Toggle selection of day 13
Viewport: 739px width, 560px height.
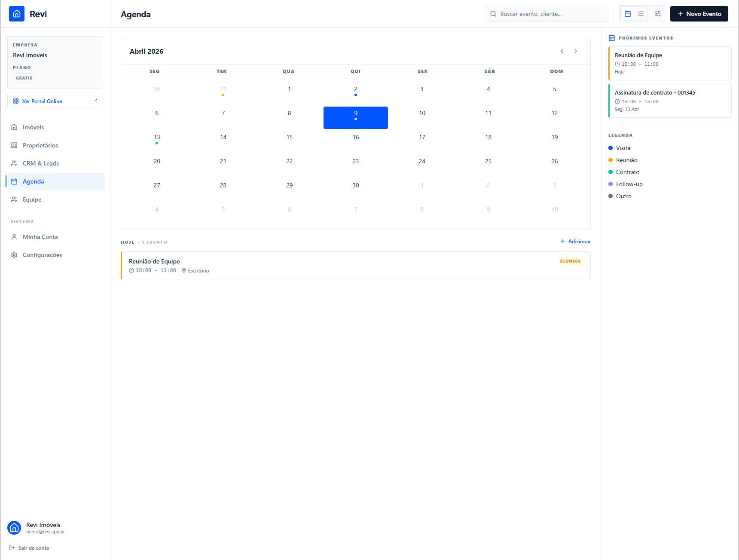156,137
